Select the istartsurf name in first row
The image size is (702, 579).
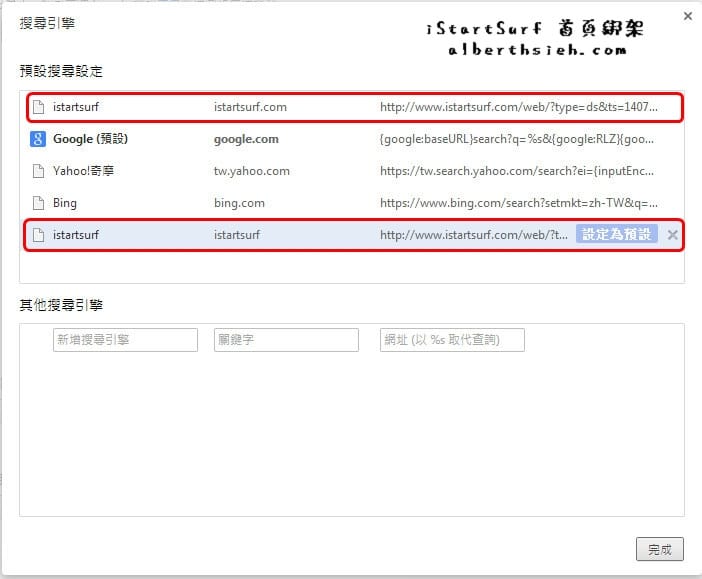76,107
